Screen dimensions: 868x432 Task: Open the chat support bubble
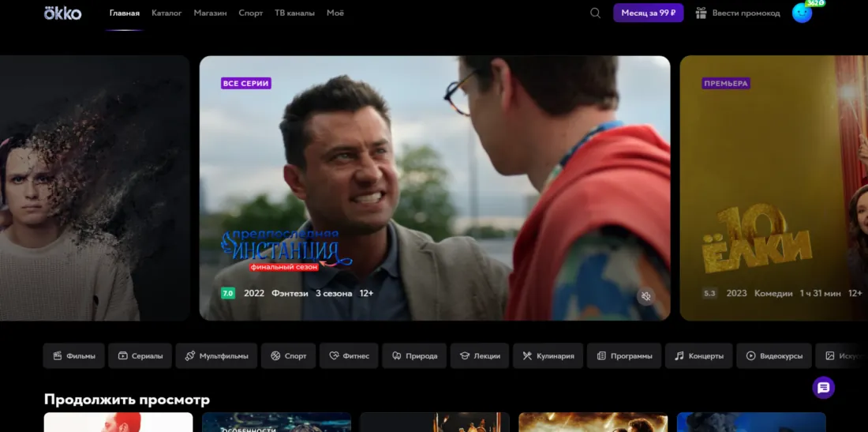[x=823, y=387]
